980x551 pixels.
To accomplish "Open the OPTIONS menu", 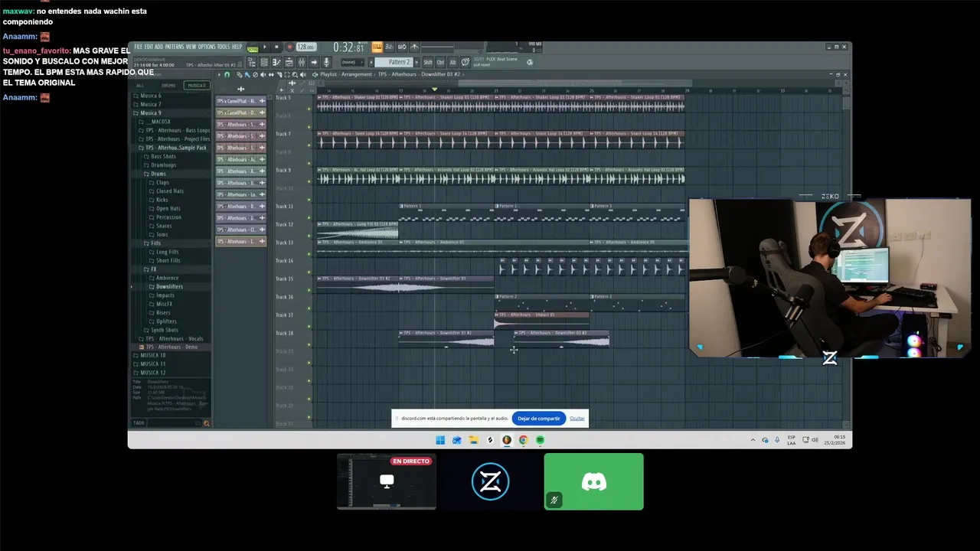I will point(207,47).
